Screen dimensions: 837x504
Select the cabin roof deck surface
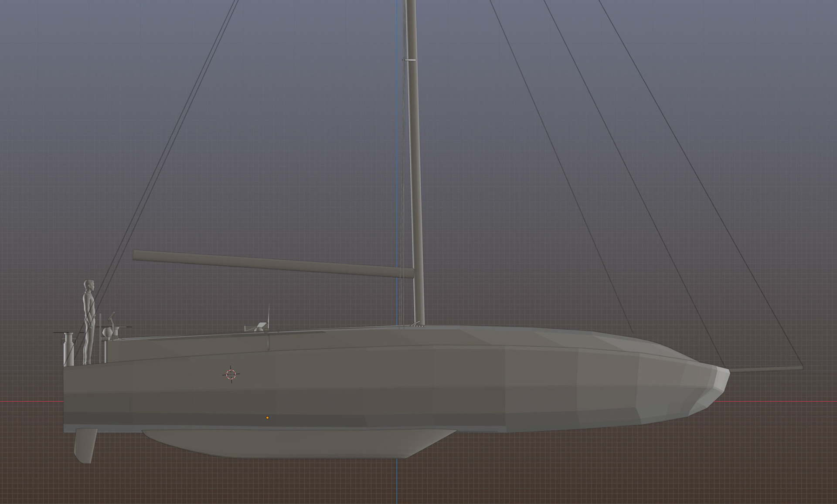pyautogui.click(x=480, y=335)
